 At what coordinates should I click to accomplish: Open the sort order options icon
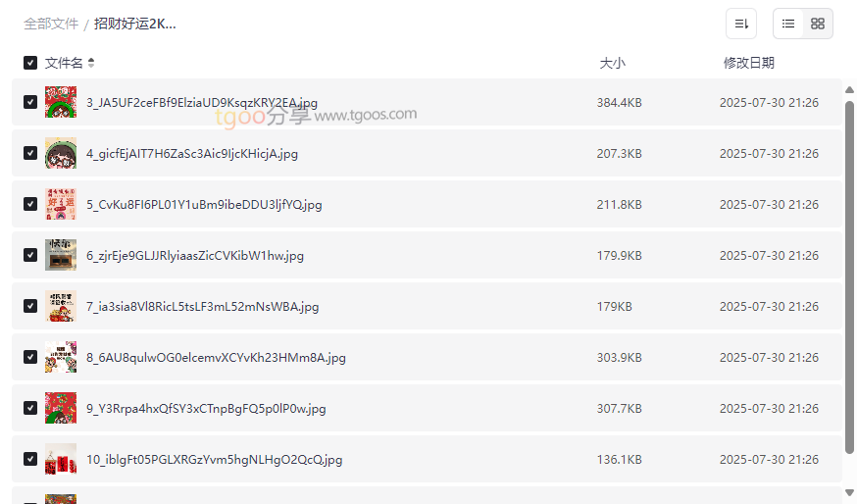741,24
